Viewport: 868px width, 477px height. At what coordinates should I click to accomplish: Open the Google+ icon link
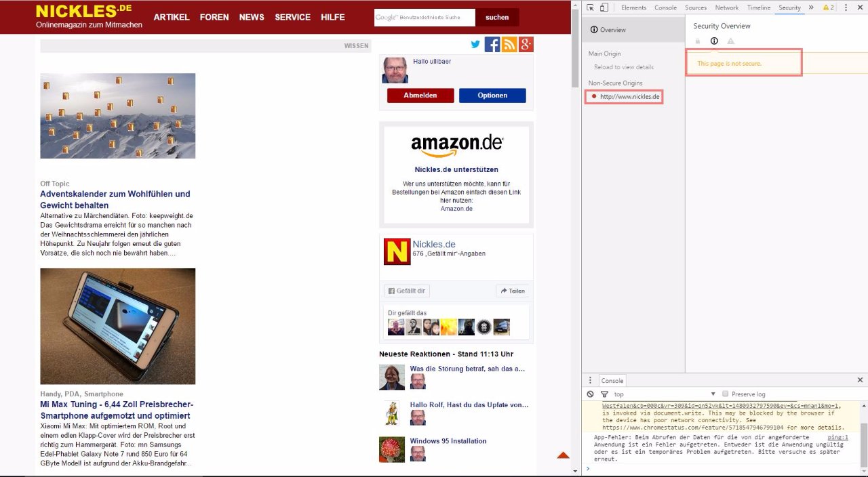(526, 45)
